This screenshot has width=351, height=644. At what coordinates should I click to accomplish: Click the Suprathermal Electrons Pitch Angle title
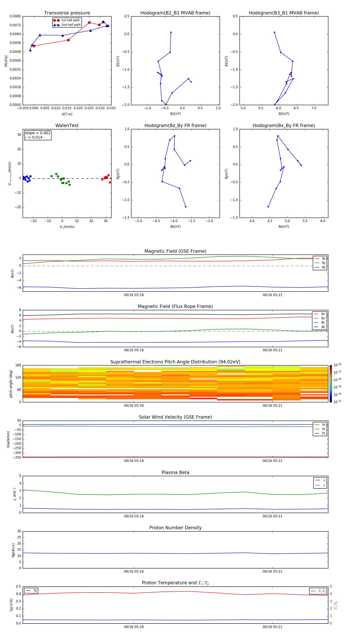click(x=175, y=362)
